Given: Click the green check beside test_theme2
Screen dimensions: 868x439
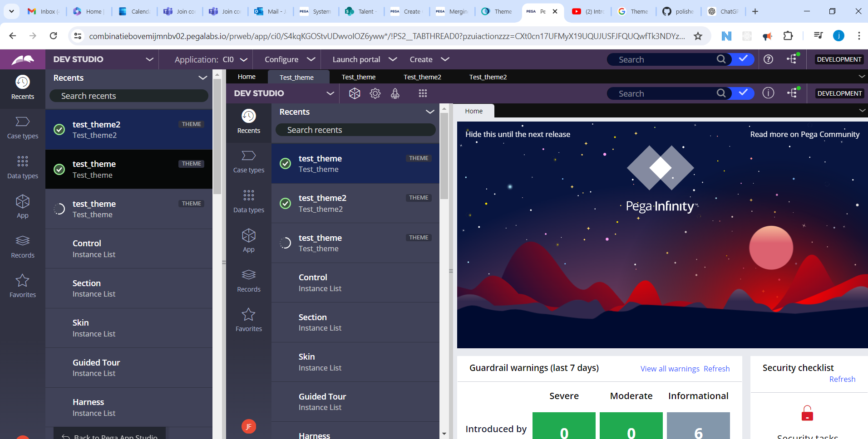Looking at the screenshot, I should (x=59, y=129).
